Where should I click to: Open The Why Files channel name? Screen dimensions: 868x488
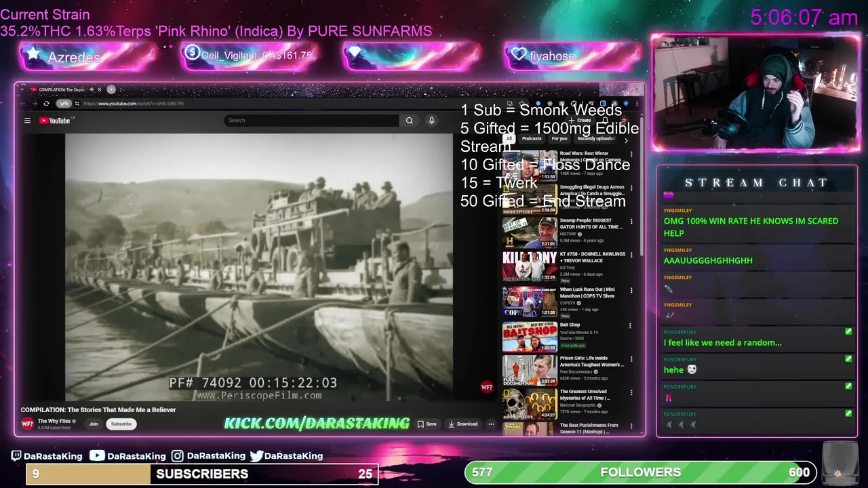click(54, 421)
